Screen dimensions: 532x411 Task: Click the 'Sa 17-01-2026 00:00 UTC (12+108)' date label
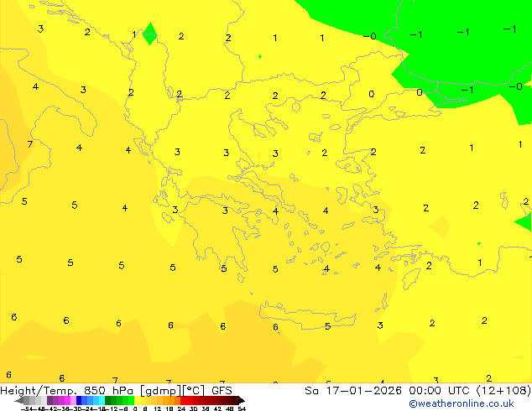pyautogui.click(x=418, y=391)
